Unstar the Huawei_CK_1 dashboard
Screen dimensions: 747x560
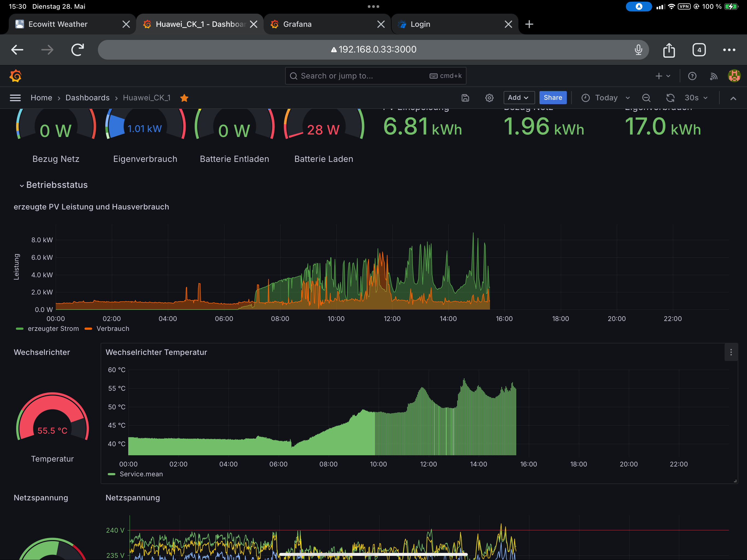coord(184,98)
